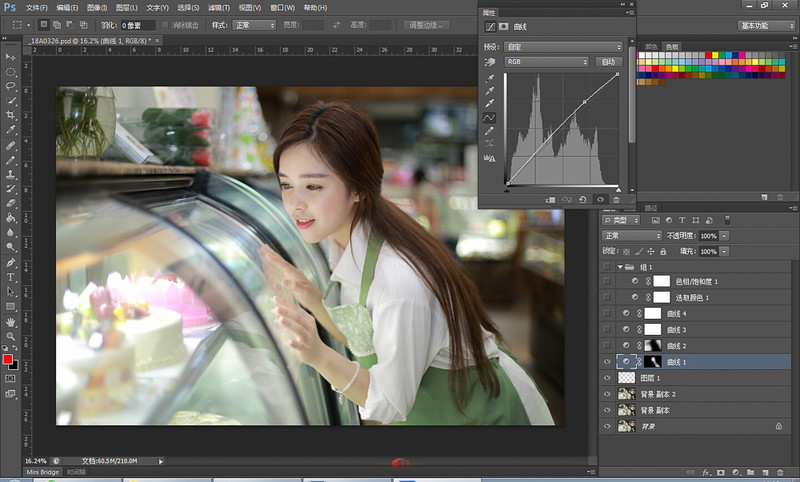This screenshot has width=800, height=482.
Task: Show the 曲线 3 layer
Action: click(607, 329)
